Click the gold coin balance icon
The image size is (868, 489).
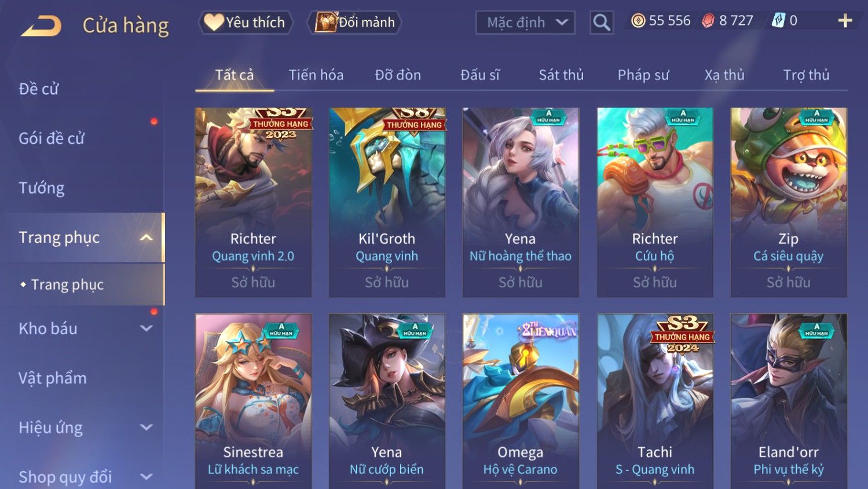[638, 21]
